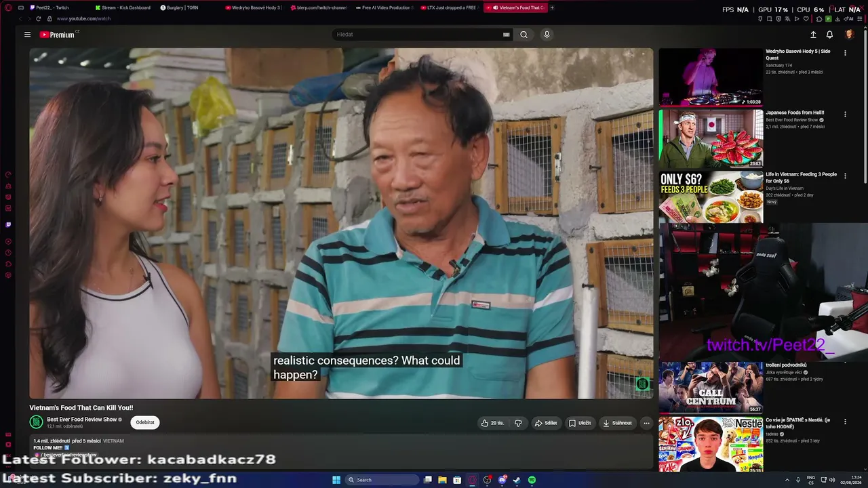Open a new browser tab with plus
The height and width of the screenshot is (488, 868).
click(552, 7)
